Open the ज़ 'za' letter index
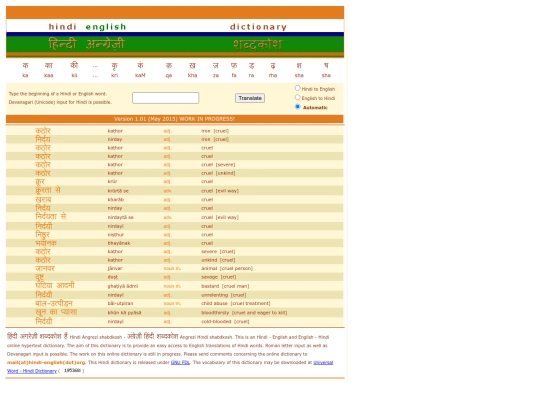 (216, 69)
